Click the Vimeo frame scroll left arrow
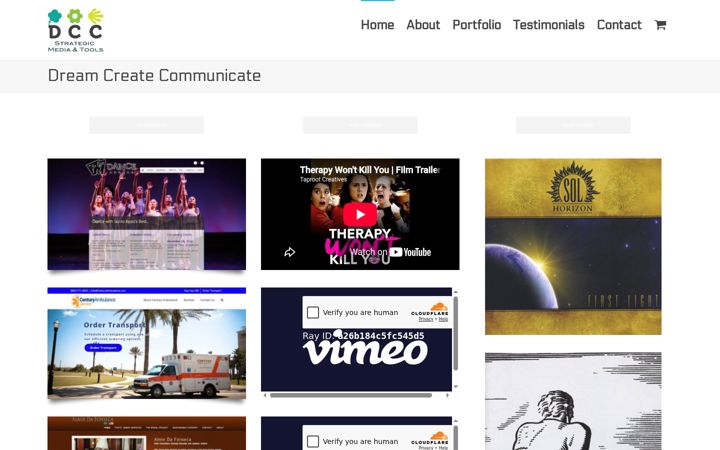The image size is (720, 450). pos(264,395)
